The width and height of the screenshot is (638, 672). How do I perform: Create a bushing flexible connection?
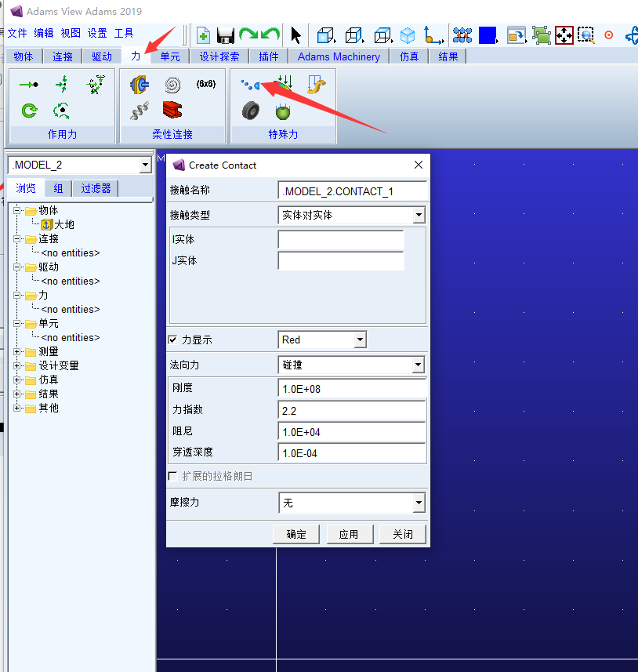coord(140,84)
